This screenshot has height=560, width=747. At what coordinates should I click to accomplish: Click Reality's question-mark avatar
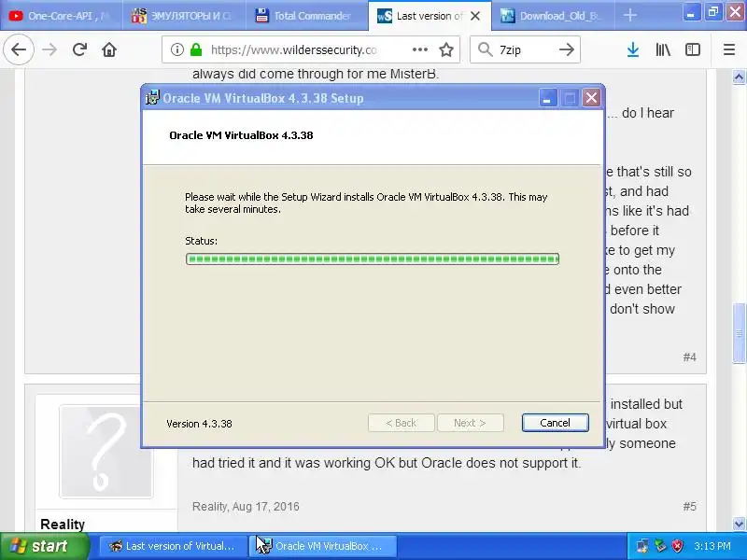click(106, 451)
